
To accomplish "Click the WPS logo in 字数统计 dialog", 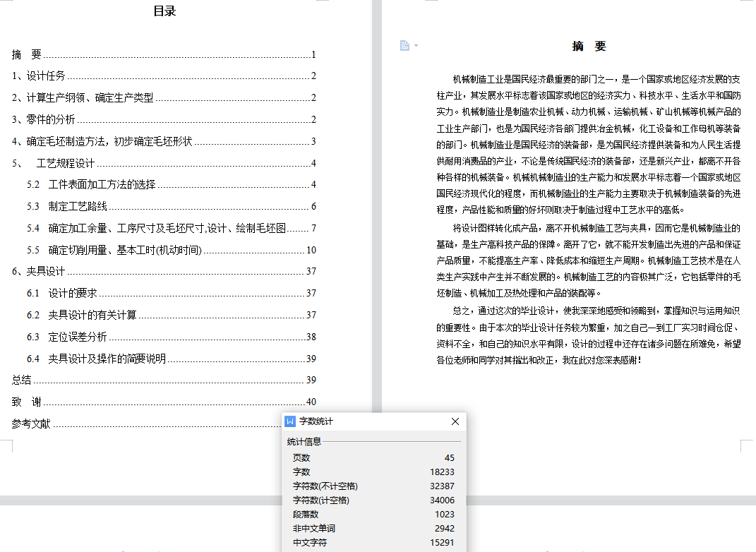I will pyautogui.click(x=290, y=421).
